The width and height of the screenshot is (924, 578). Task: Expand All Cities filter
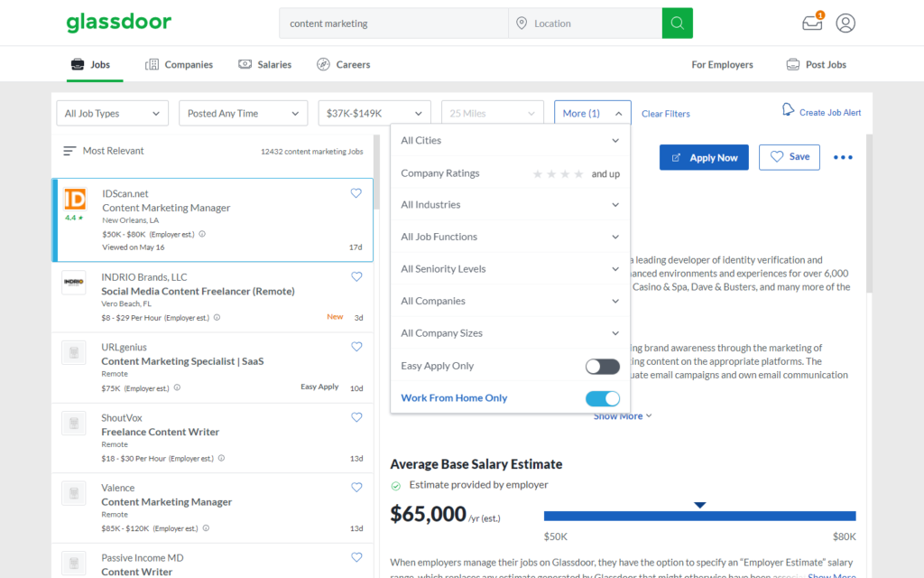point(511,140)
